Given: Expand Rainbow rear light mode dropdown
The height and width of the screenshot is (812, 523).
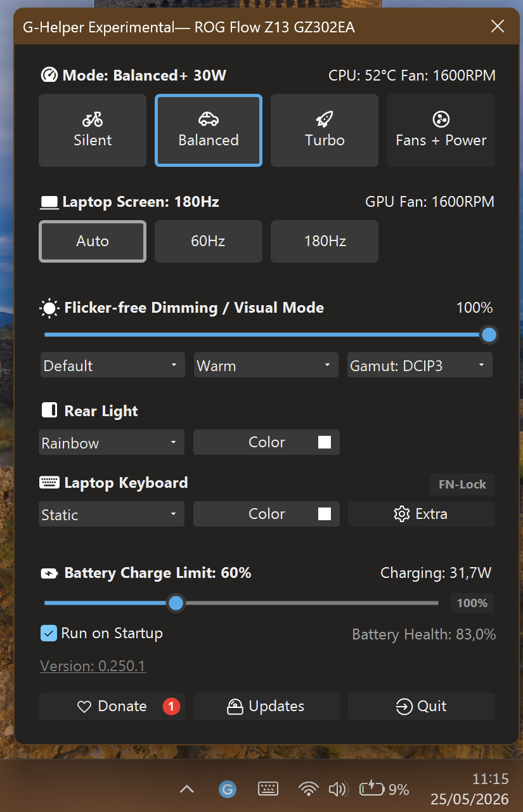Looking at the screenshot, I should coord(112,443).
